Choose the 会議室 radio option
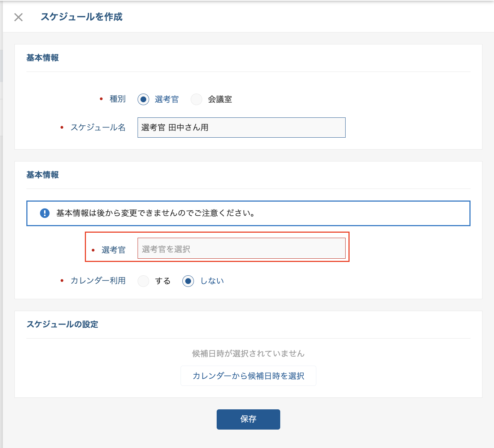494x448 pixels. [x=196, y=99]
